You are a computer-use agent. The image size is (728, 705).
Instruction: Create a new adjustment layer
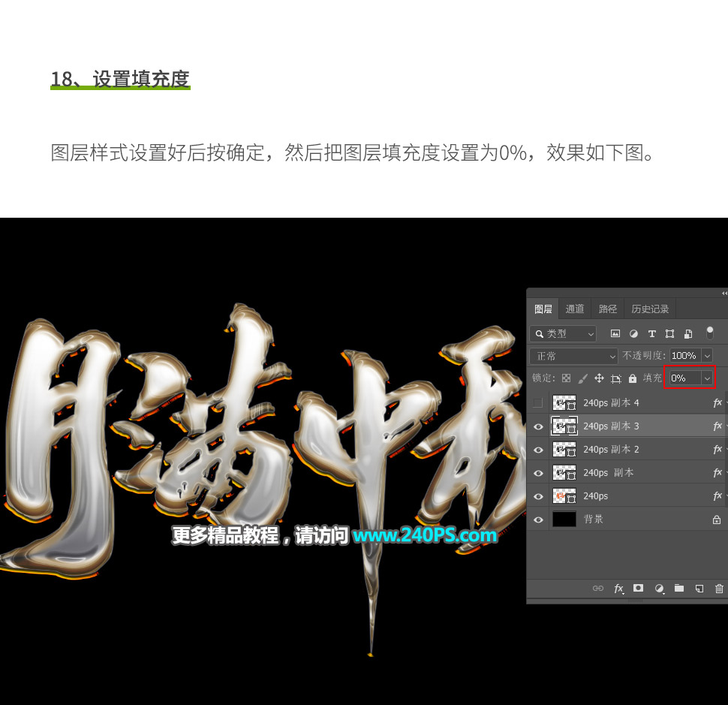[x=660, y=588]
